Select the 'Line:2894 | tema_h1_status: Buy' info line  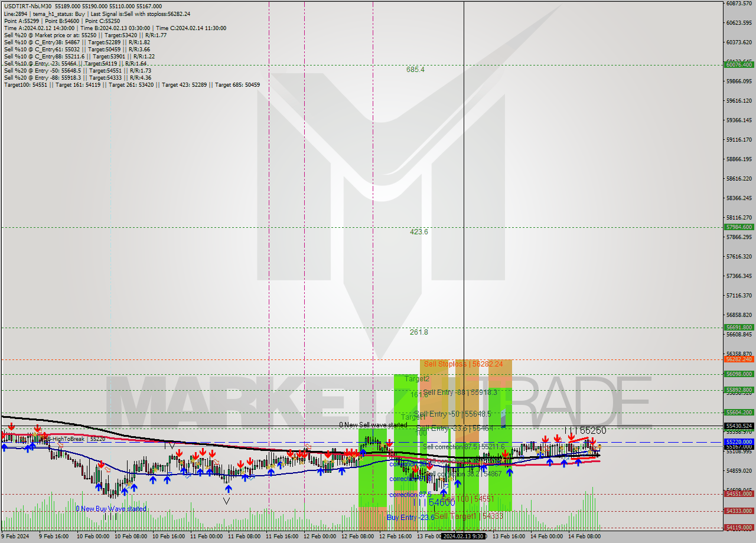point(97,14)
